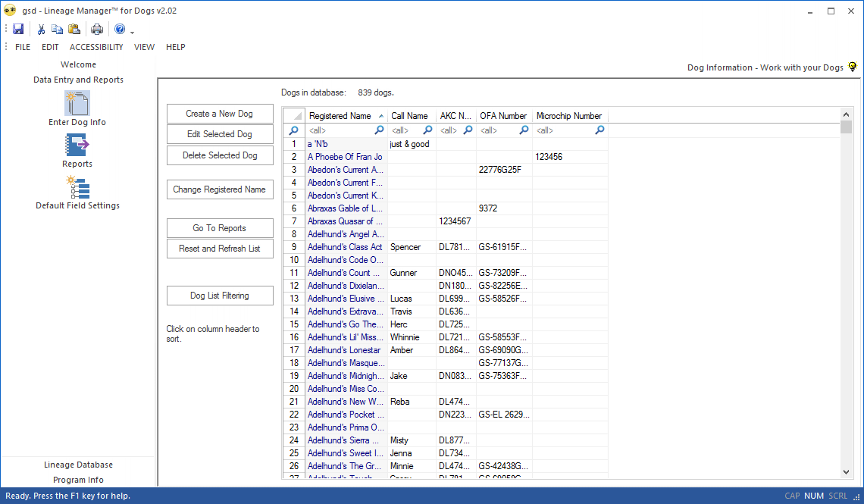Click OFA number '9372' cell
This screenshot has width=864, height=504.
504,208
